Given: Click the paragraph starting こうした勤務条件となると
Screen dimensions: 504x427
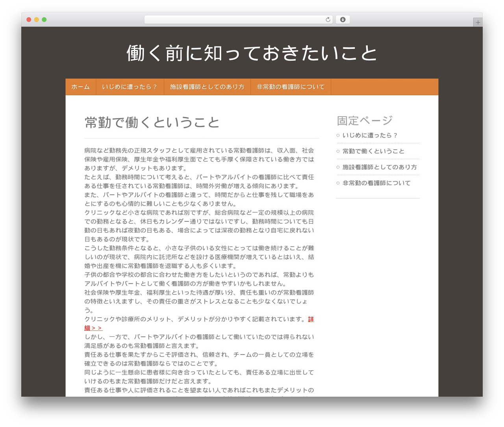Looking at the screenshot, I should (x=199, y=257).
